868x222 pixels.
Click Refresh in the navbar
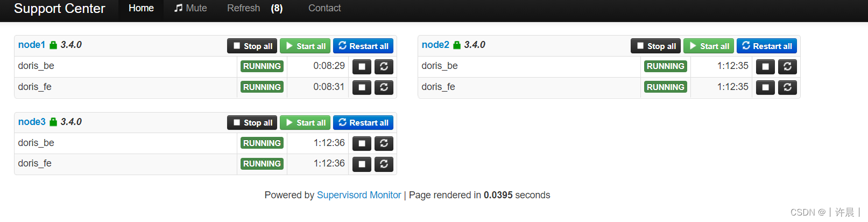tap(244, 8)
